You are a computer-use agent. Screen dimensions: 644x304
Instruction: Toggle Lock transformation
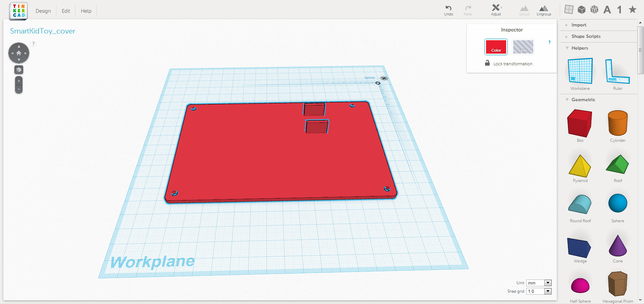coord(508,63)
